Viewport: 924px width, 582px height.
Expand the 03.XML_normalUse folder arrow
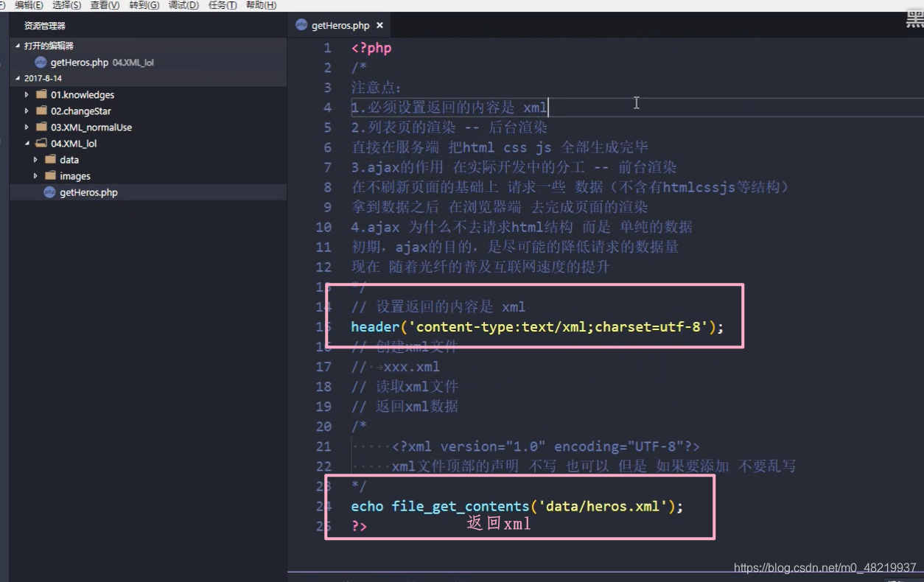coord(27,127)
